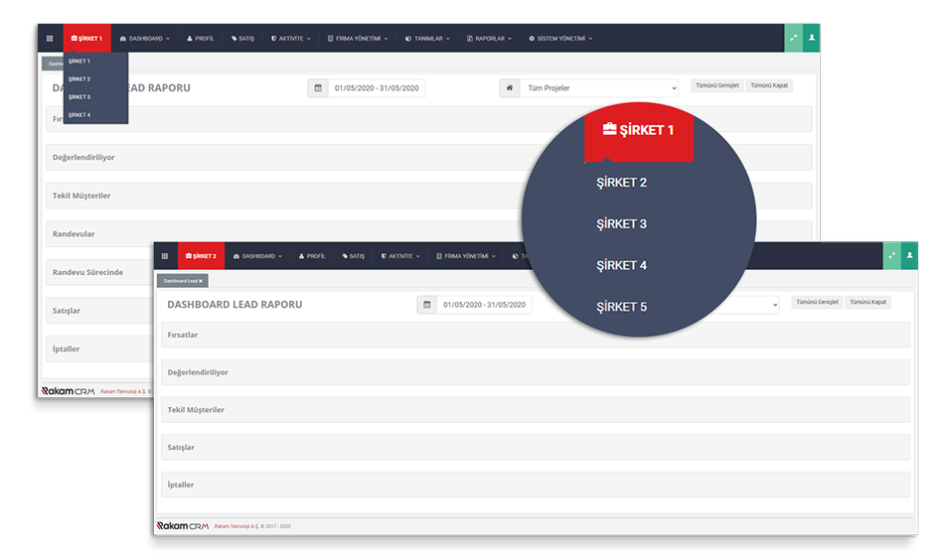This screenshot has height=560, width=944.
Task: Open the Tüm Projeler project dropdown
Action: click(x=598, y=88)
